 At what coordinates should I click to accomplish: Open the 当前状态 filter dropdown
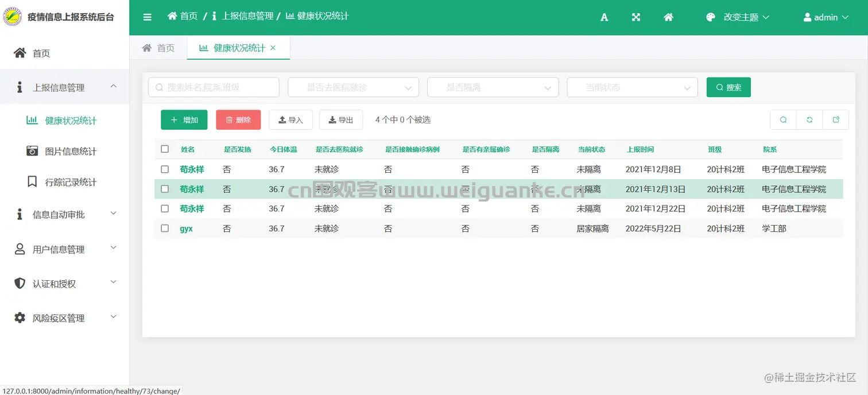[632, 87]
